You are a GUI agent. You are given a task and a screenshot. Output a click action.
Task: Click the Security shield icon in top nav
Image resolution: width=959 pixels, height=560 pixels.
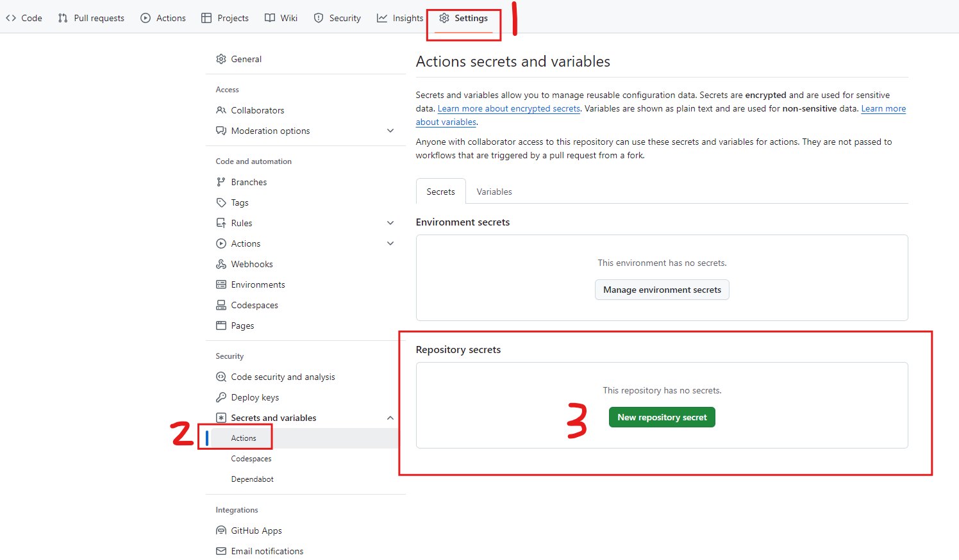pos(319,18)
